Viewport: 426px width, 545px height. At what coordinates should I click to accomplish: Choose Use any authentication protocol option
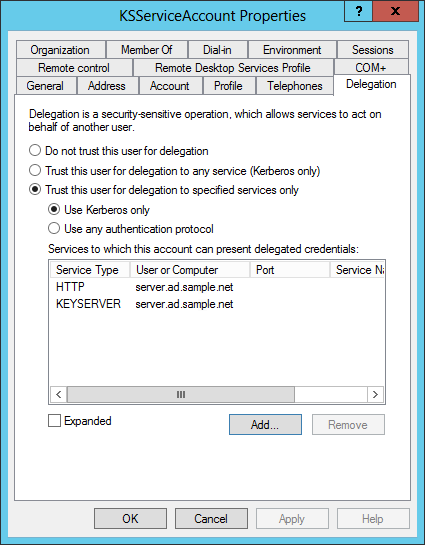tap(54, 229)
